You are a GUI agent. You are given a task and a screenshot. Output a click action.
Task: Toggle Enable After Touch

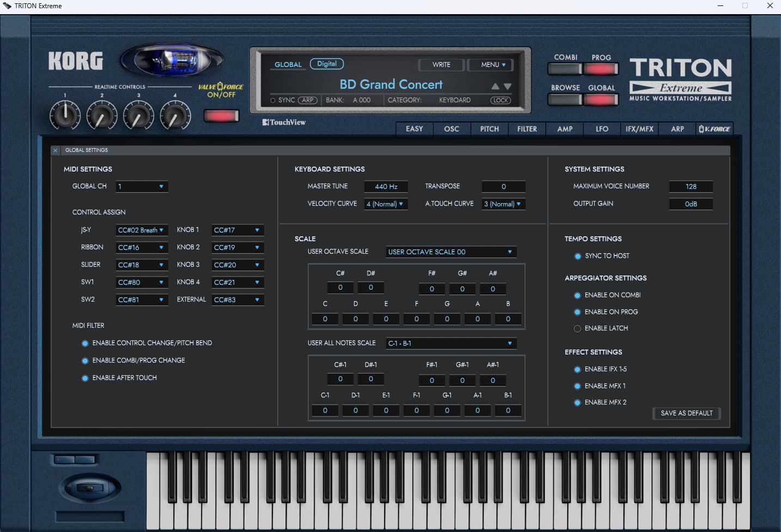tap(85, 378)
